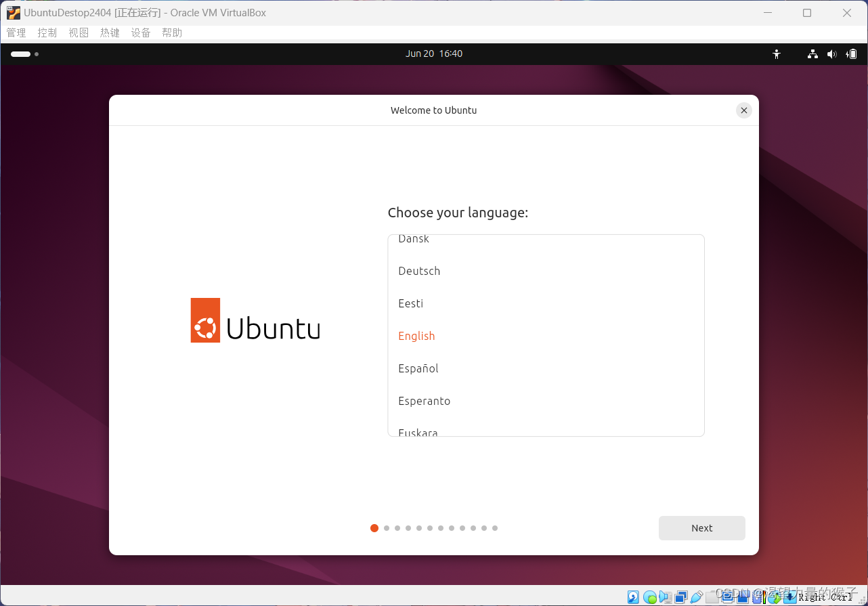The height and width of the screenshot is (606, 868).
Task: Click the Next button
Action: pos(702,528)
